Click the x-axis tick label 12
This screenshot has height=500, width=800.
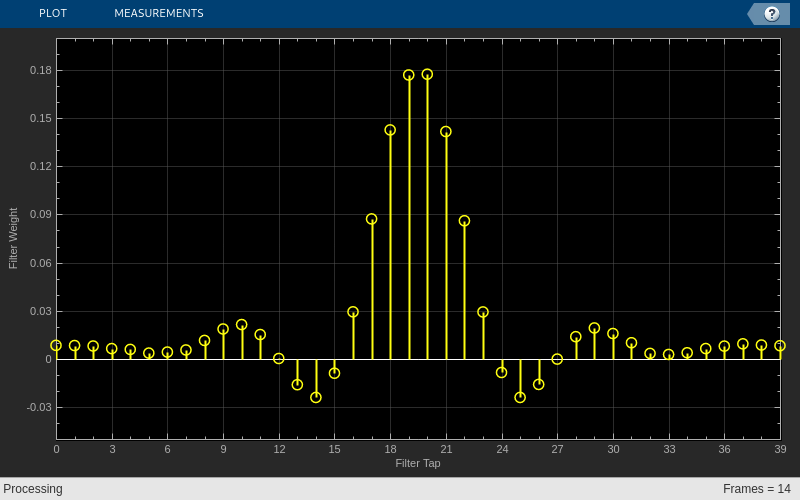pos(279,449)
